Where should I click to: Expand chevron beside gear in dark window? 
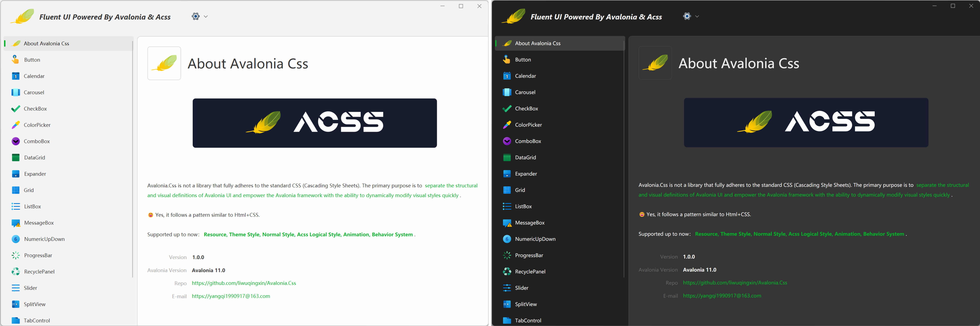[x=697, y=16]
